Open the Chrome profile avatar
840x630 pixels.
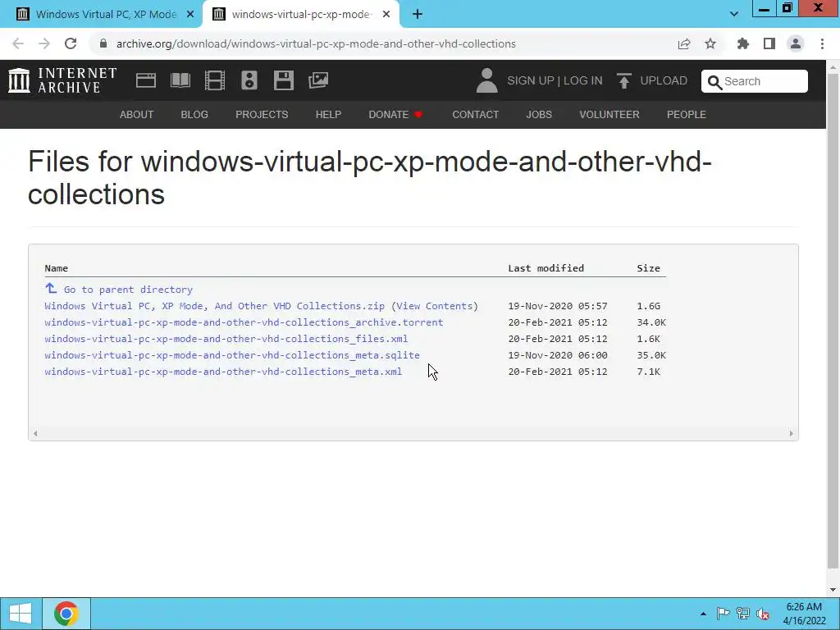(796, 44)
